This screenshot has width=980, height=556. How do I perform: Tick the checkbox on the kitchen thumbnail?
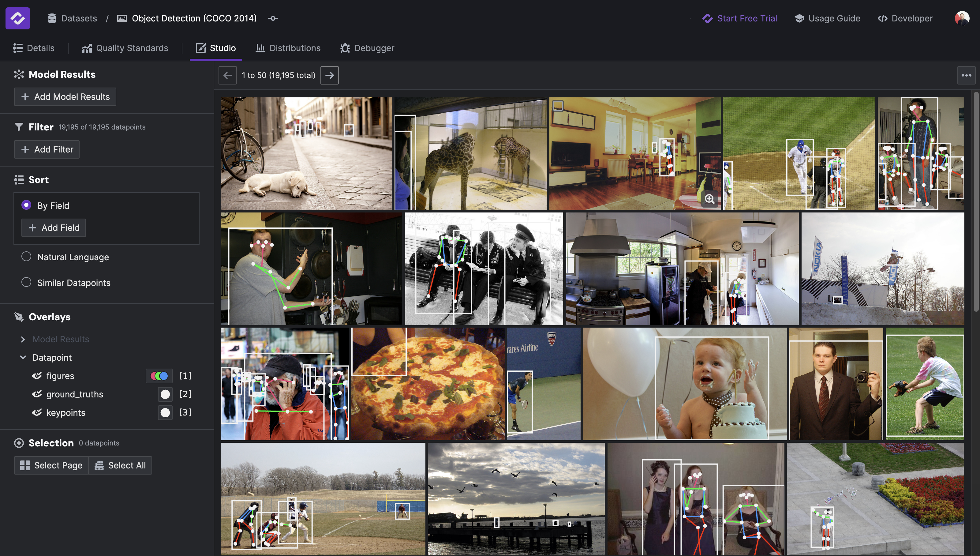coord(558,106)
